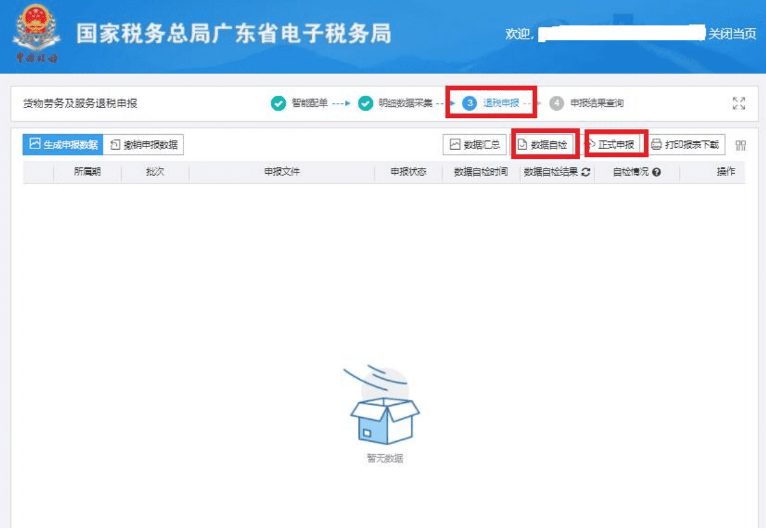The height and width of the screenshot is (532, 766).
Task: Click the green check icon for 智能配单
Action: coord(278,103)
